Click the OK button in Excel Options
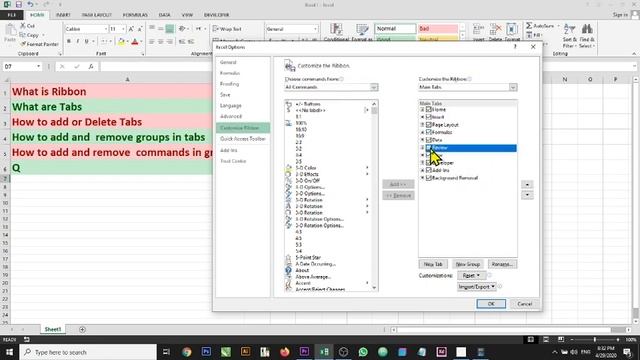 click(491, 304)
